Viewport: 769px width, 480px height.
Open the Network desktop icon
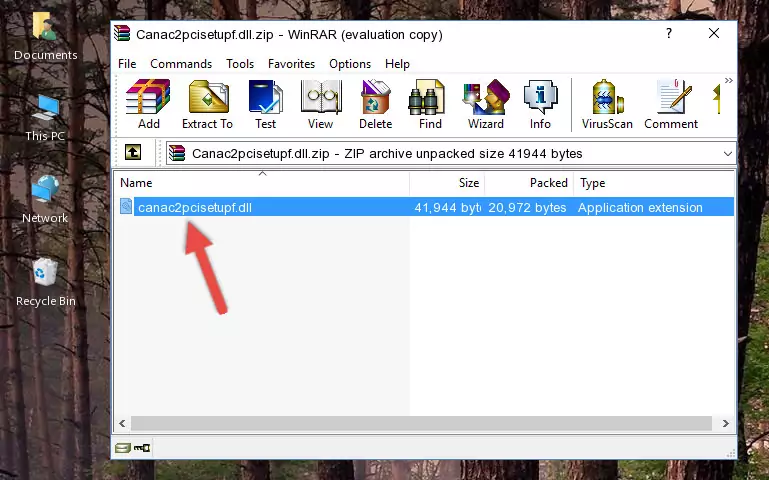pos(45,200)
